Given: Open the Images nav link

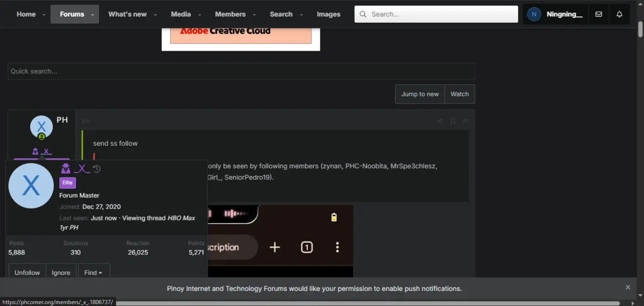Looking at the screenshot, I should point(329,14).
